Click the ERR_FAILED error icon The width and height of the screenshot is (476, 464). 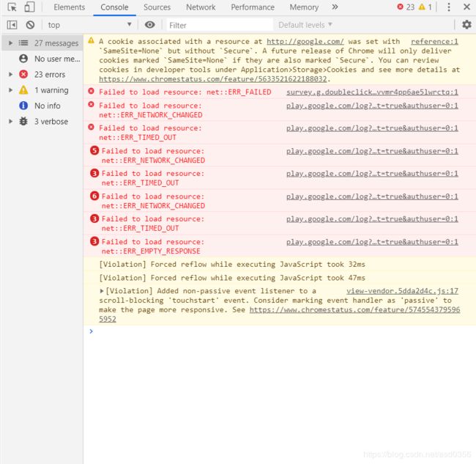click(91, 91)
